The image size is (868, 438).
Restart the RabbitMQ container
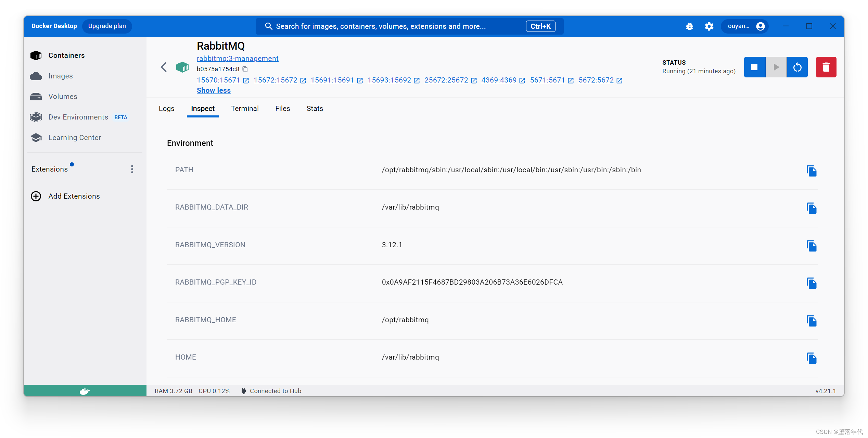coord(797,67)
